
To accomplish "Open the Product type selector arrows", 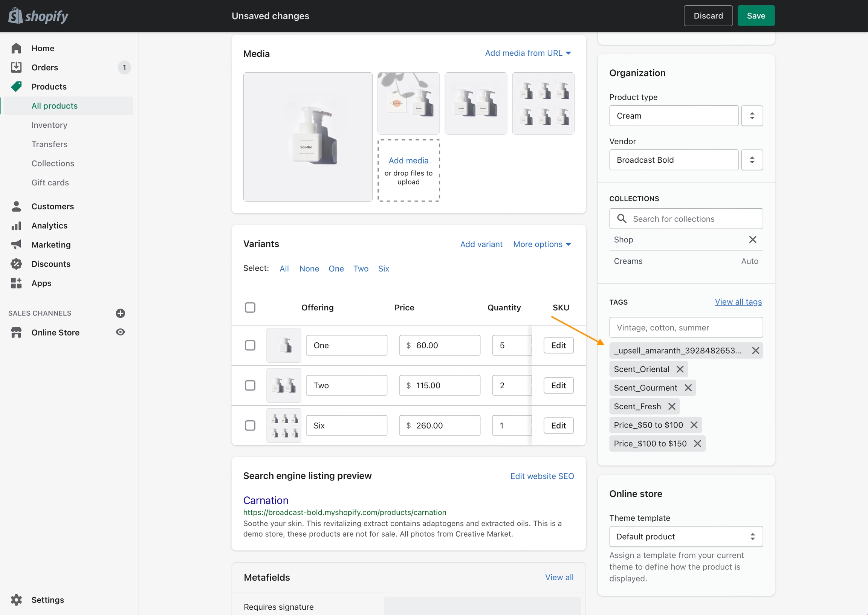I will click(x=752, y=116).
